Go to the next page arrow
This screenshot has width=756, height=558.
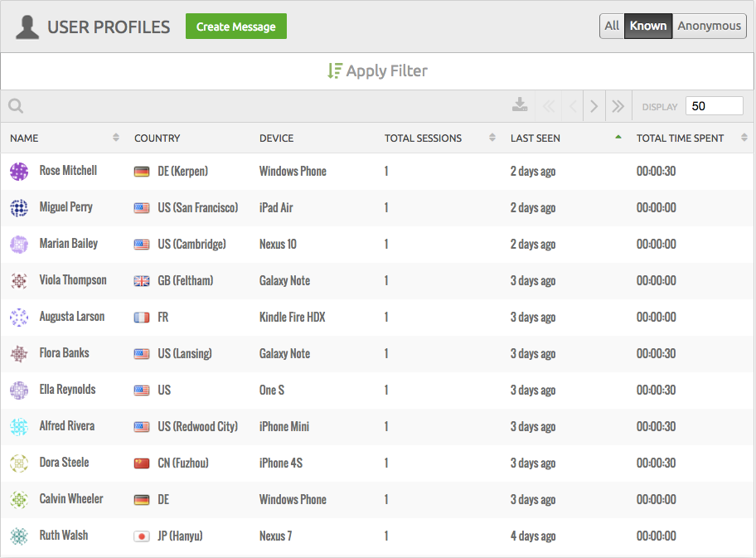tap(594, 106)
